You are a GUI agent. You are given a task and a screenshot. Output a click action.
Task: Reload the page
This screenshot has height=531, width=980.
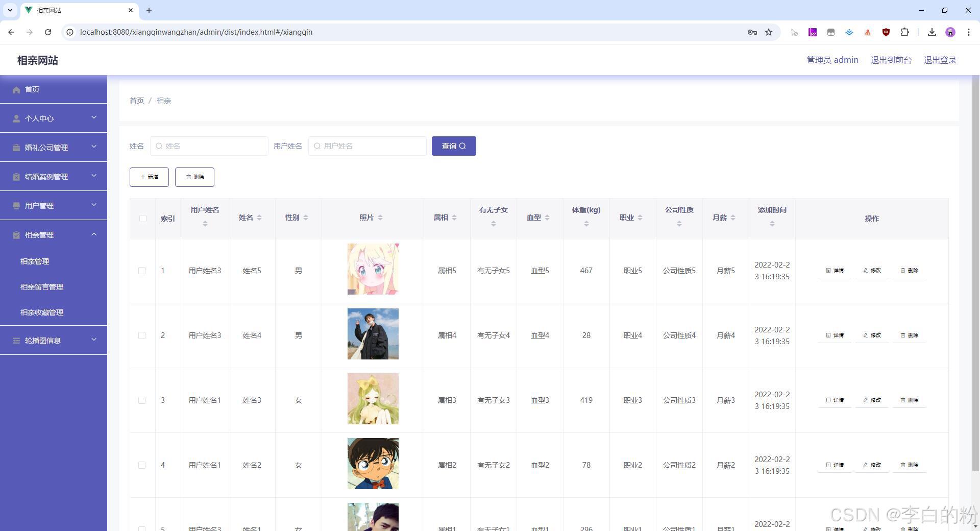(48, 32)
